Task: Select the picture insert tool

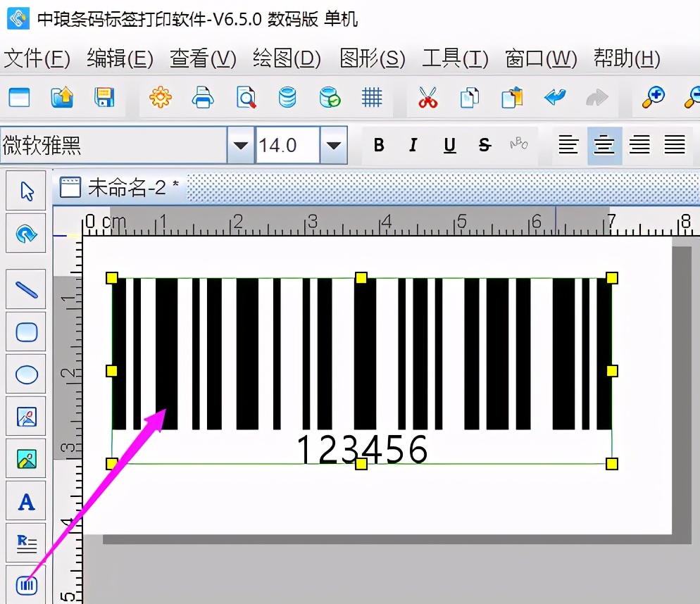Action: coord(26,458)
